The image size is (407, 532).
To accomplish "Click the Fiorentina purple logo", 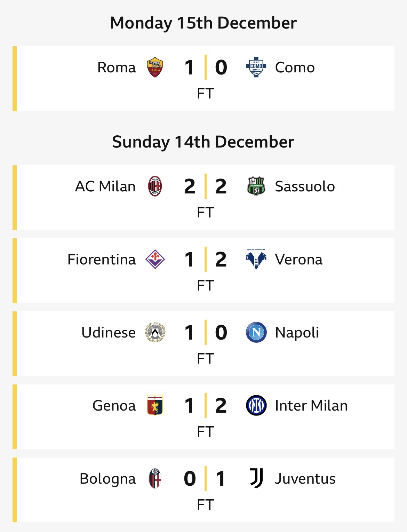I will coord(155,260).
